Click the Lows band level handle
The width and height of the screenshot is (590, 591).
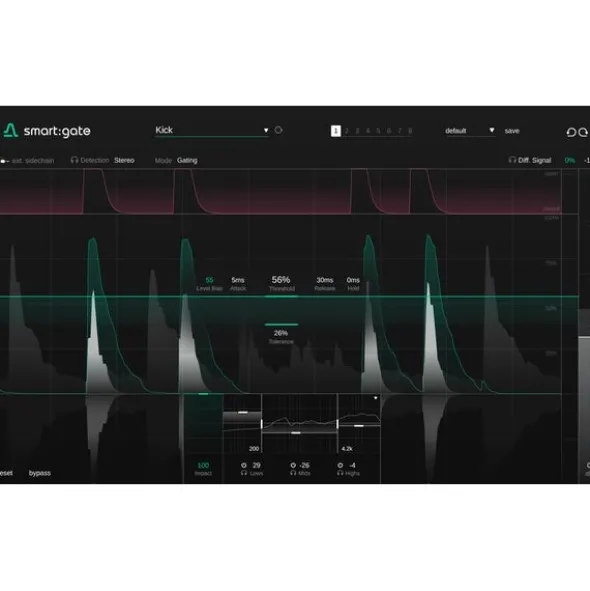click(x=243, y=412)
